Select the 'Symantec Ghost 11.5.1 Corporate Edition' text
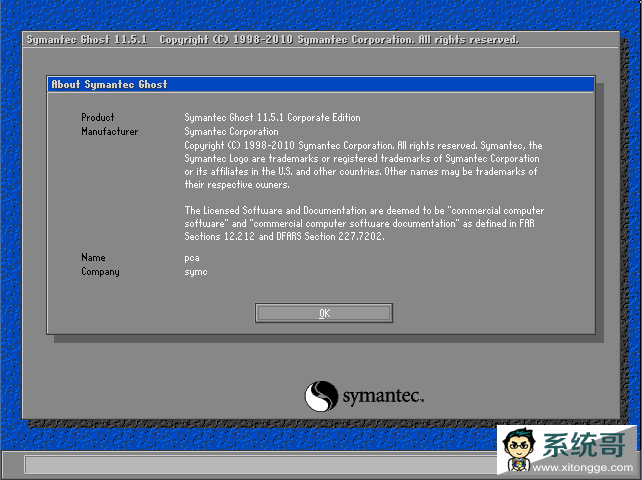The height and width of the screenshot is (480, 642). [x=272, y=118]
